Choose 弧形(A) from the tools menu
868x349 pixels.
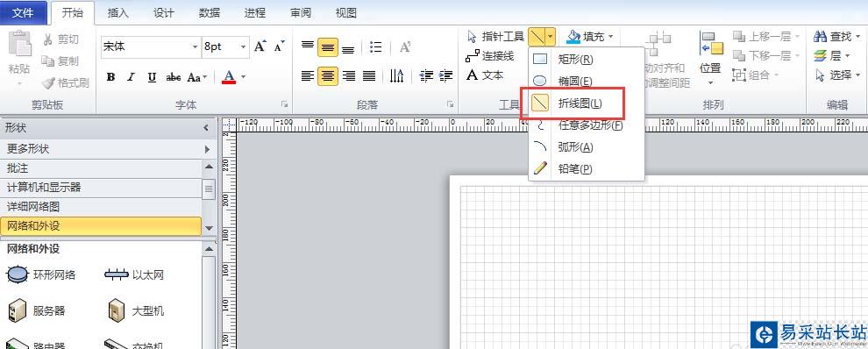(587, 146)
